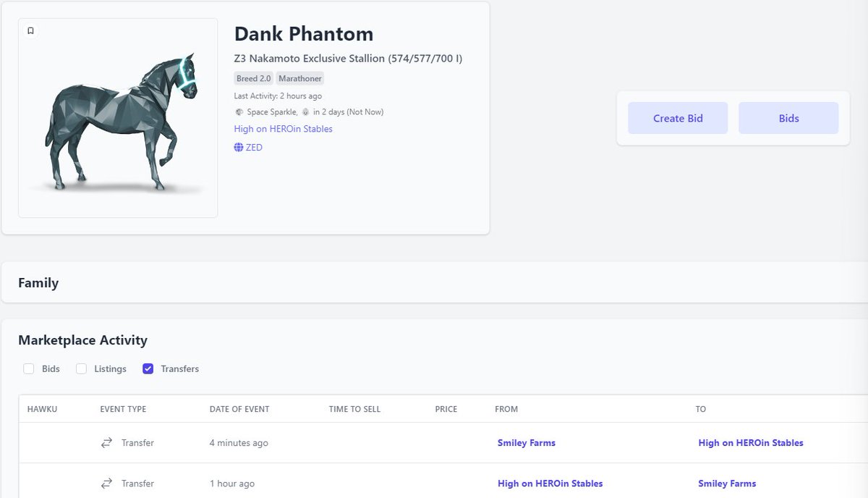Click the FROM column header
Viewport: 868px width, 498px height.
pyautogui.click(x=506, y=409)
